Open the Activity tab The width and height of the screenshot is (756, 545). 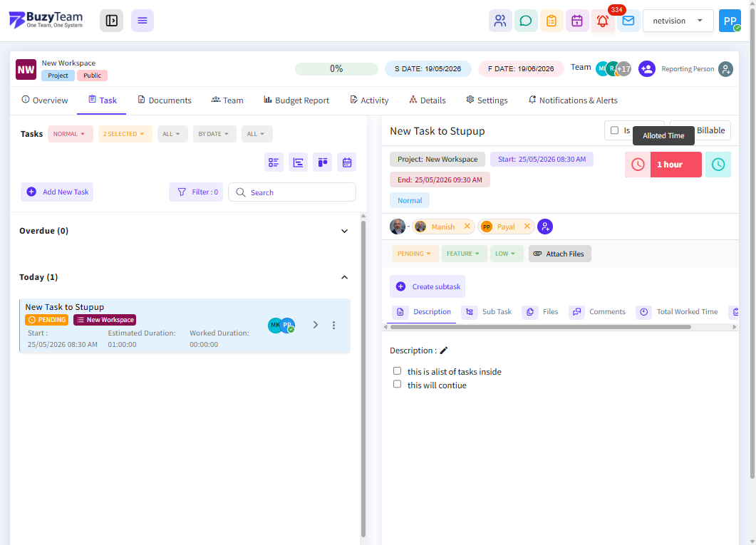[369, 100]
